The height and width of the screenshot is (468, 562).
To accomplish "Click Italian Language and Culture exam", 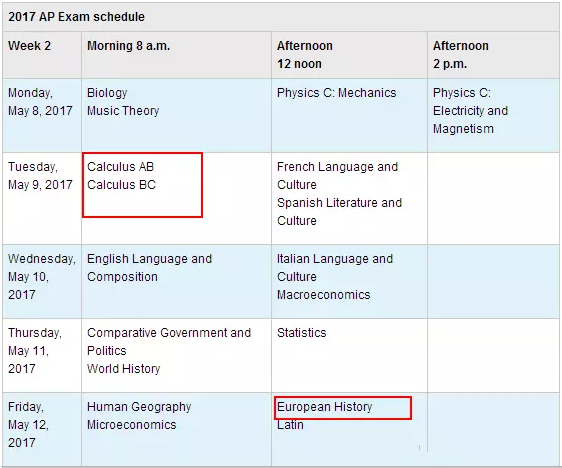I will coord(335,268).
